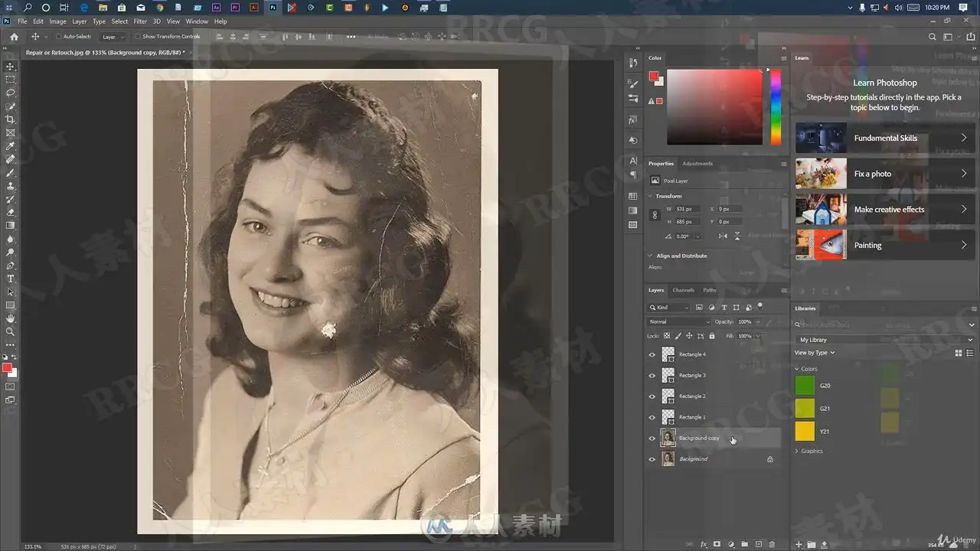This screenshot has height=551, width=980.
Task: Activate the Horizontal Type tool
Action: (11, 279)
